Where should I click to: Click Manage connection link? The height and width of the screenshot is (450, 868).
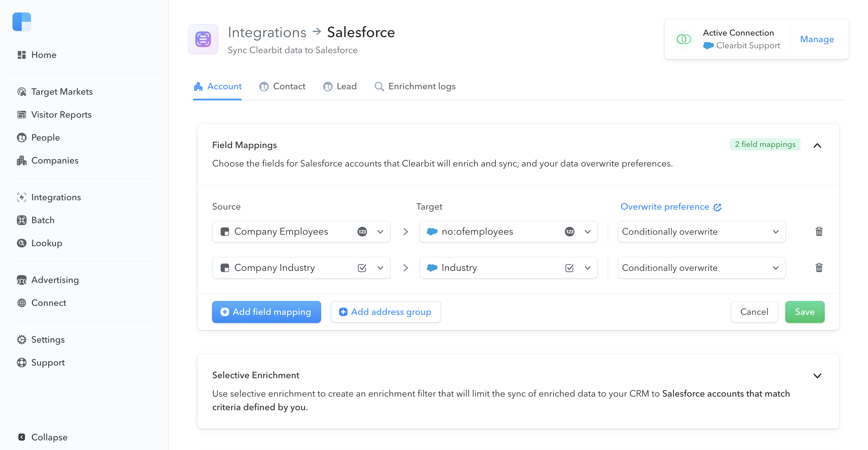[x=817, y=39]
